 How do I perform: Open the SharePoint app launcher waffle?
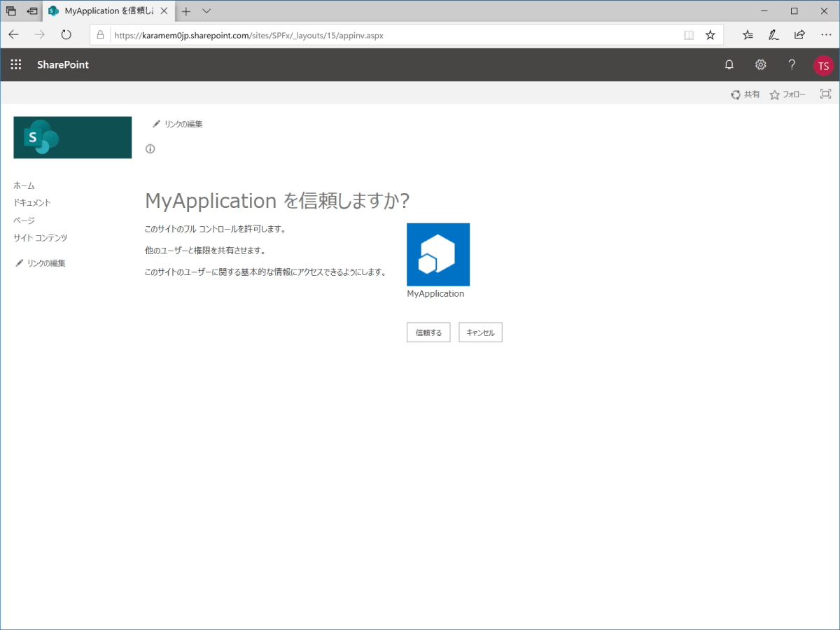point(16,64)
